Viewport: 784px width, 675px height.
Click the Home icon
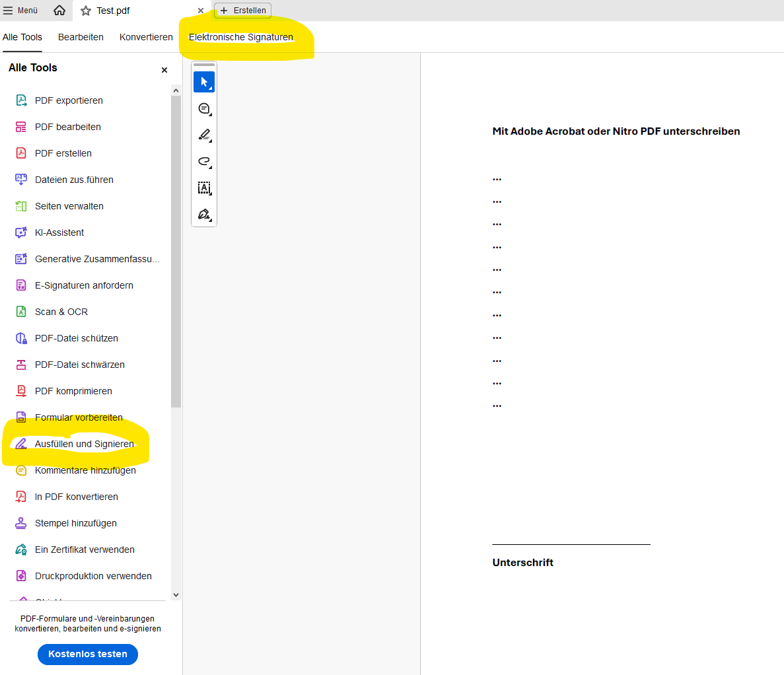point(59,10)
